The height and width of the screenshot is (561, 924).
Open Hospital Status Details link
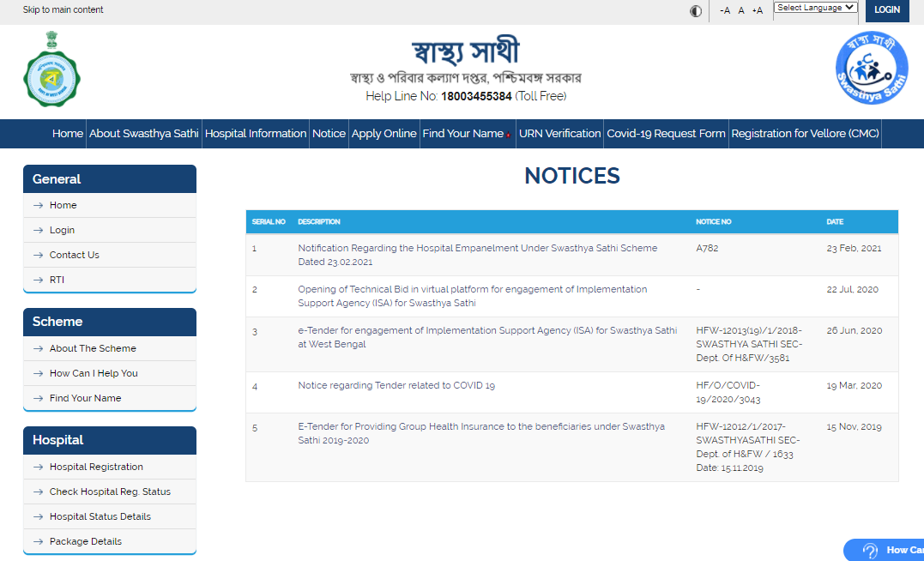(x=100, y=516)
